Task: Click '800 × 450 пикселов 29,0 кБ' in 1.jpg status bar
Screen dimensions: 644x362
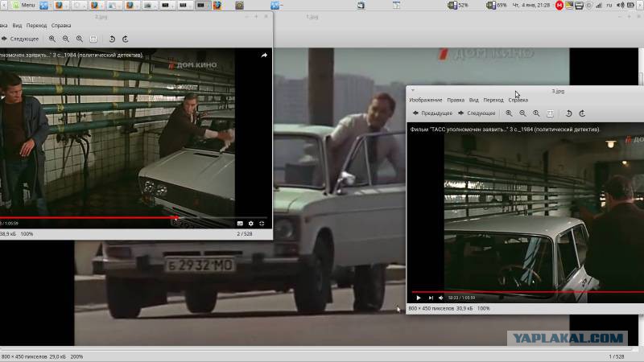Action: pyautogui.click(x=34, y=356)
